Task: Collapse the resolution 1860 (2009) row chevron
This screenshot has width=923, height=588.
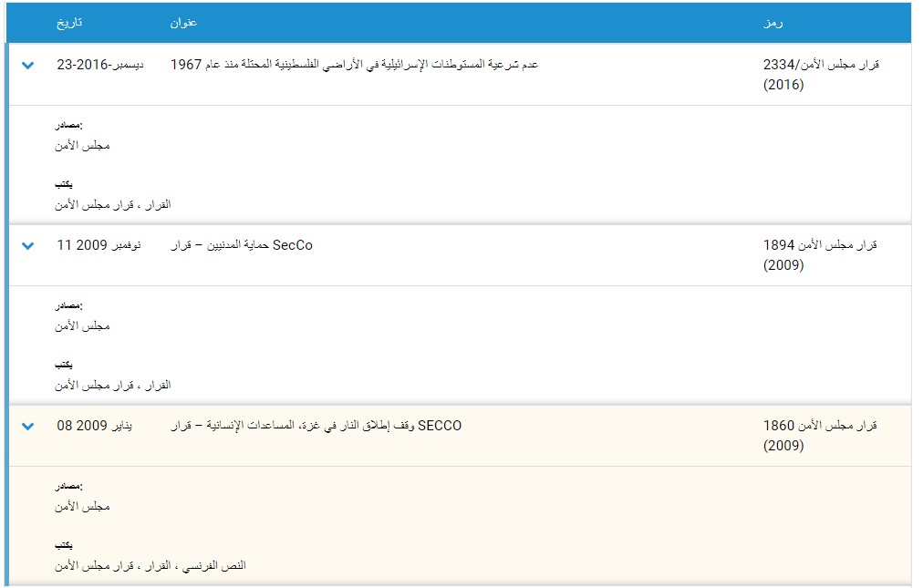Action: coord(27,426)
